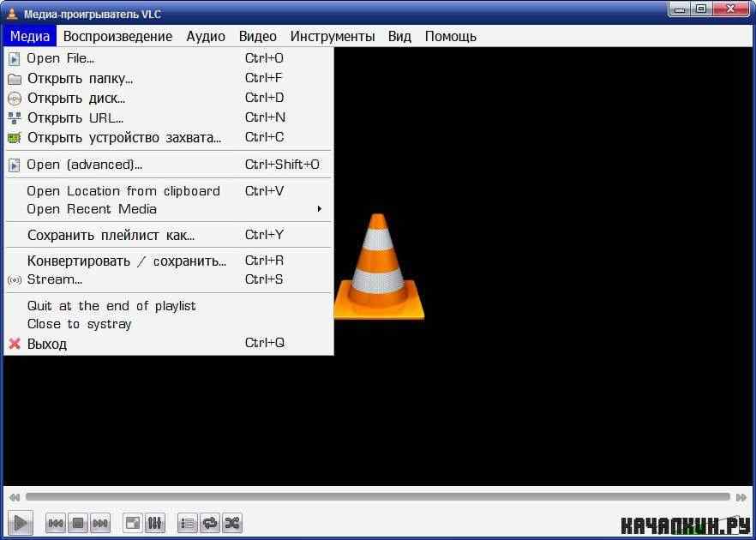
Task: Skip to next track button
Action: [x=100, y=523]
